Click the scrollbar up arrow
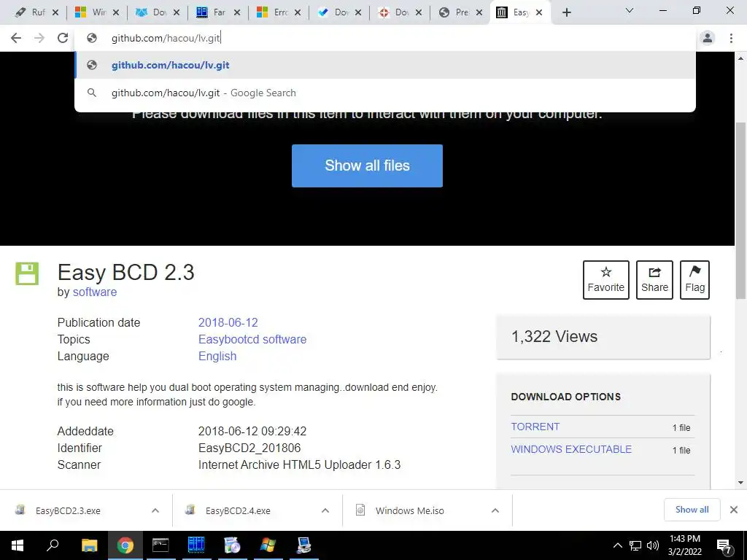747x560 pixels. coord(740,58)
